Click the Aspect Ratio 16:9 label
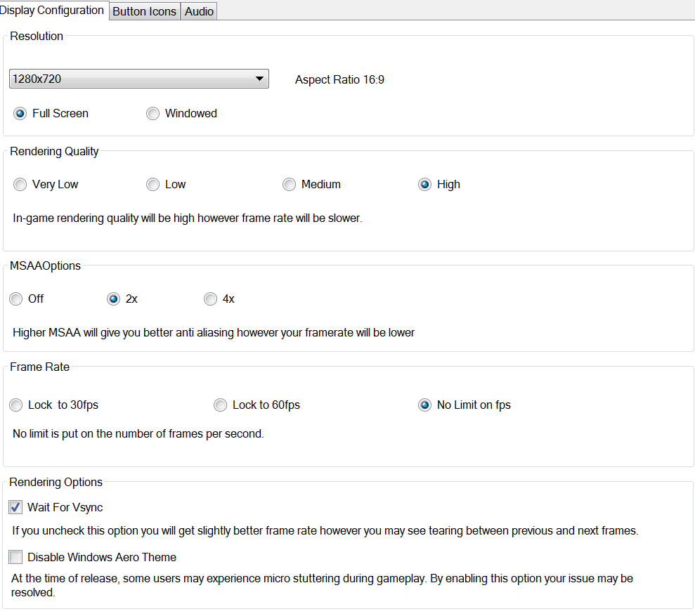695x616 pixels. click(x=339, y=80)
